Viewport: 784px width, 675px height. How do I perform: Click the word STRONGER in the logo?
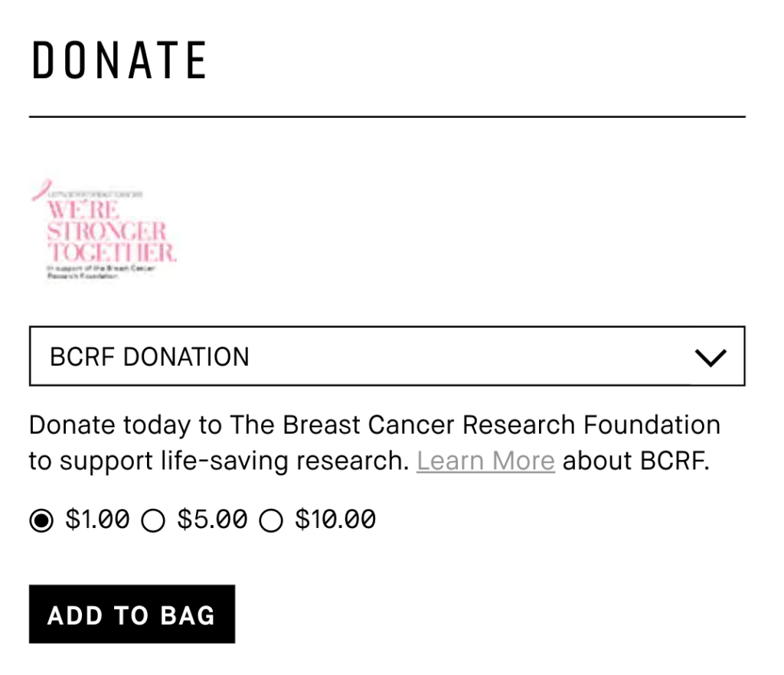click(106, 231)
